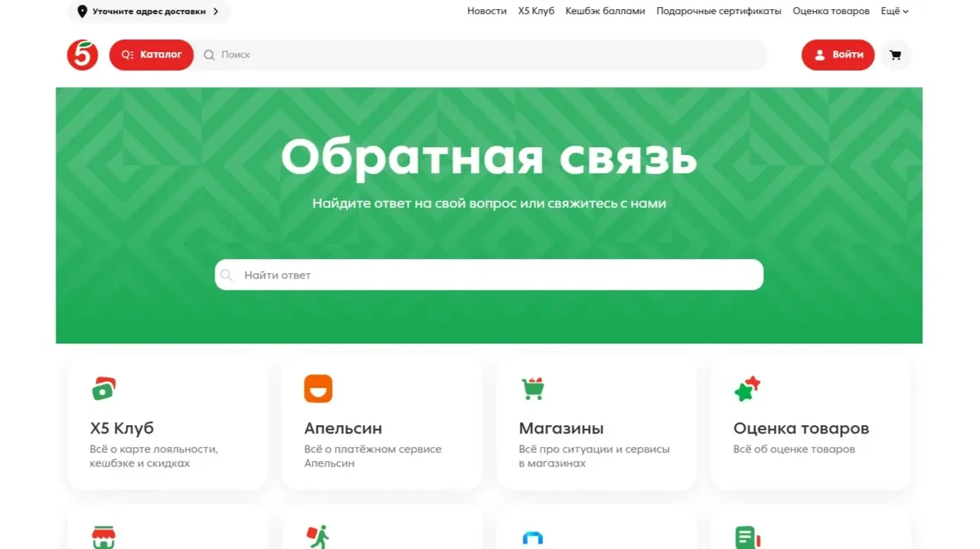This screenshot has width=980, height=549.
Task: Open "Уточните адрес доставки" selector
Action: [x=149, y=11]
